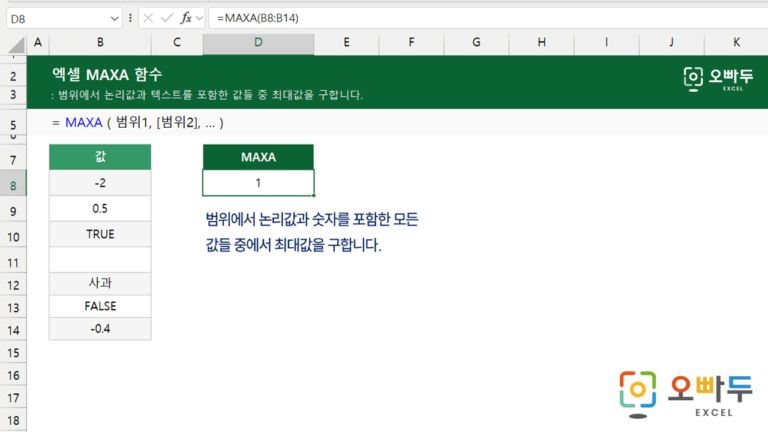Select column A header
Screen dimensions: 768x432
point(38,43)
